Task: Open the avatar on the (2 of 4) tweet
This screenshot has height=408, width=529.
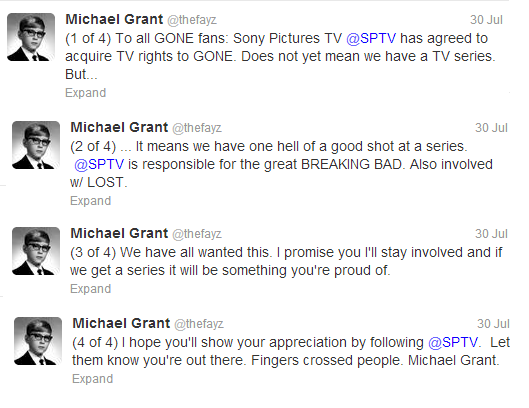Action: pos(36,145)
